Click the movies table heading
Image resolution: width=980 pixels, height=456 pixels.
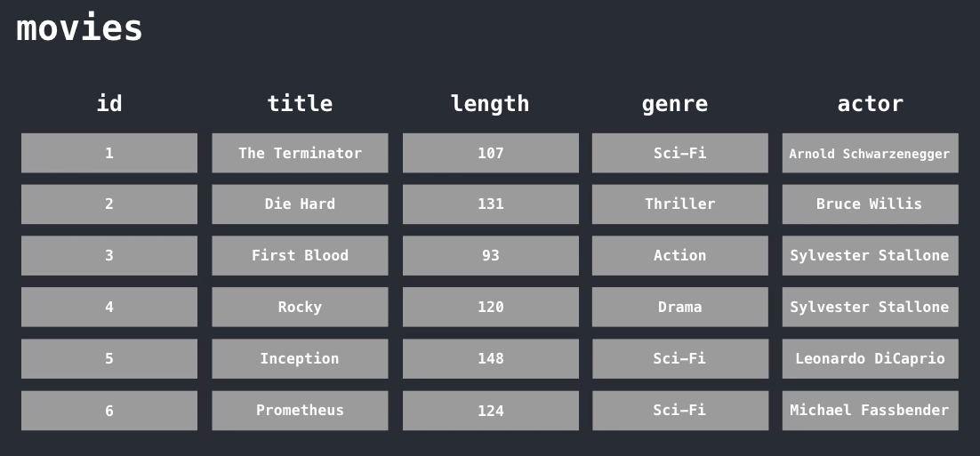pos(79,28)
